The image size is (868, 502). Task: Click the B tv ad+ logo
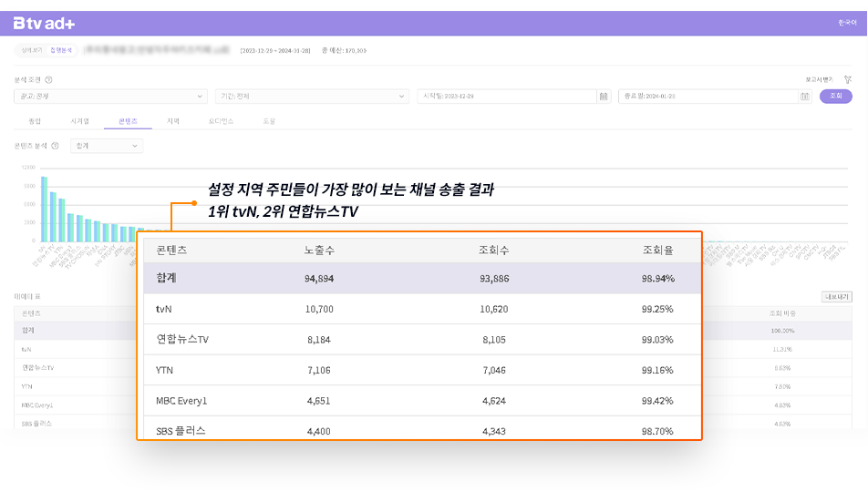[44, 23]
